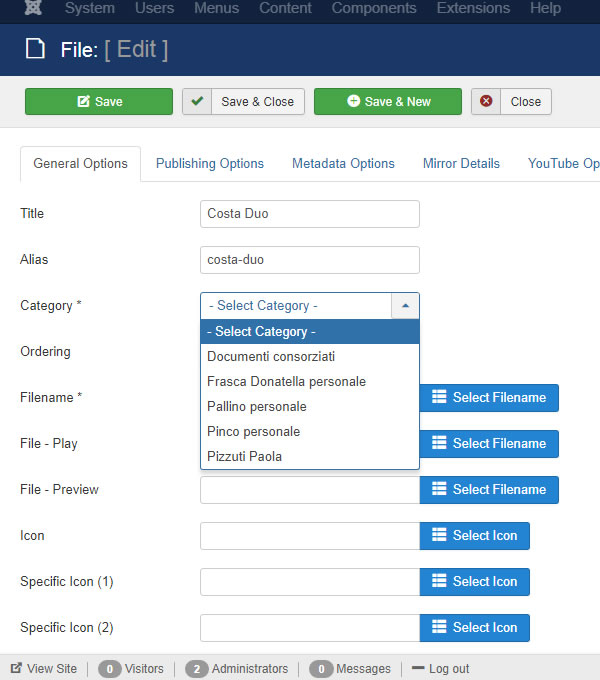Image resolution: width=600 pixels, height=680 pixels.
Task: Pick the Pallino personale category option
Action: point(256,406)
